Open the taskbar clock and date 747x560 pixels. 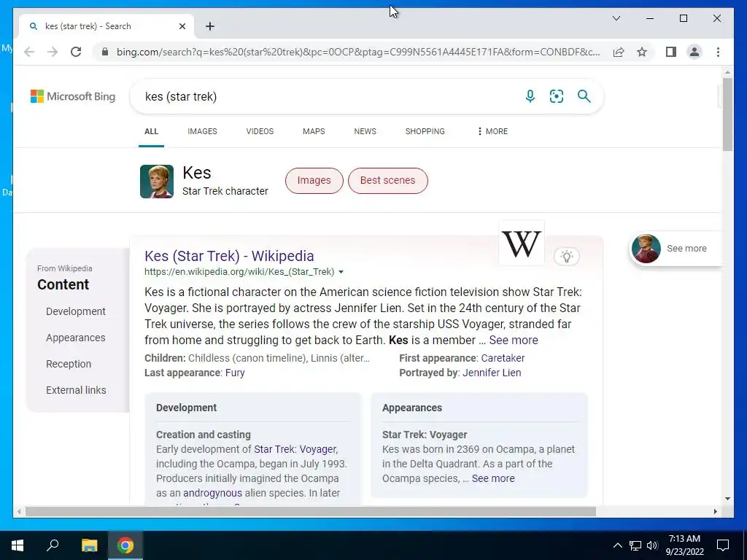684,545
